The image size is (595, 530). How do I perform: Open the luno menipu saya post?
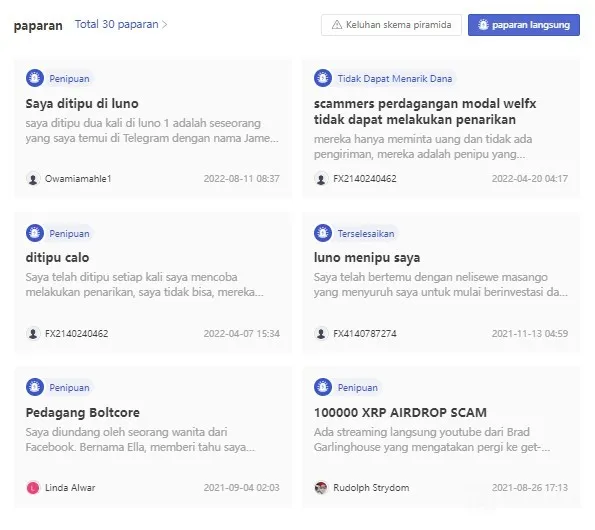pyautogui.click(x=367, y=258)
